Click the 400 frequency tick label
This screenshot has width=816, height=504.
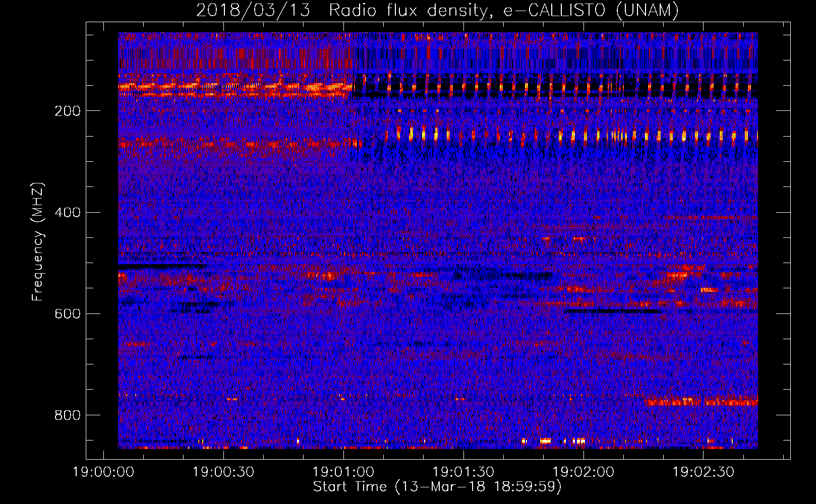coord(68,212)
